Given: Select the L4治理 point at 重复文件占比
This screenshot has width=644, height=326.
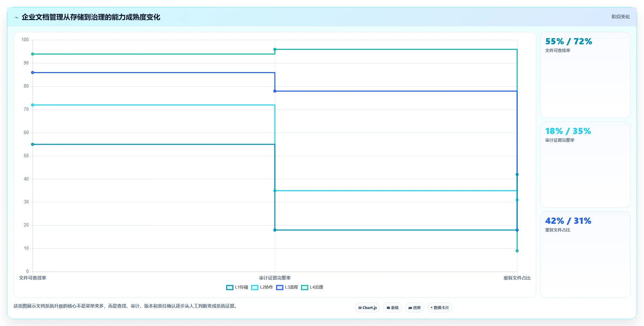Looking at the screenshot, I should 517,251.
